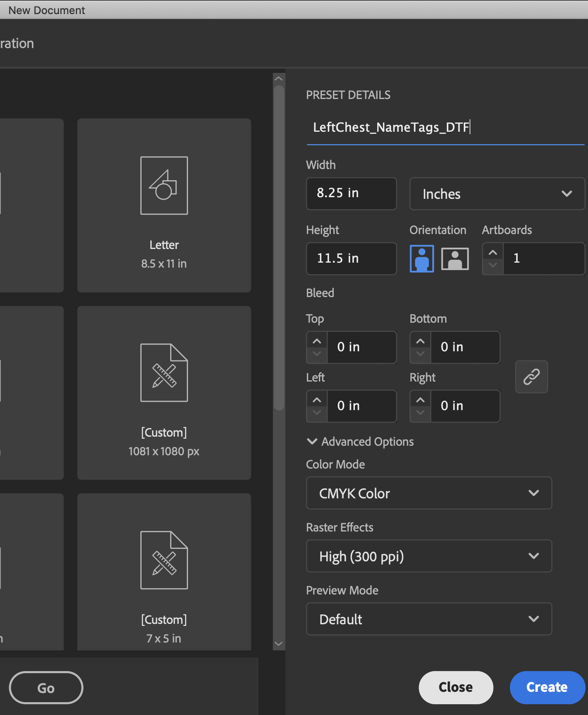Click the Go button
Screen dimensions: 588x715
tap(46, 688)
